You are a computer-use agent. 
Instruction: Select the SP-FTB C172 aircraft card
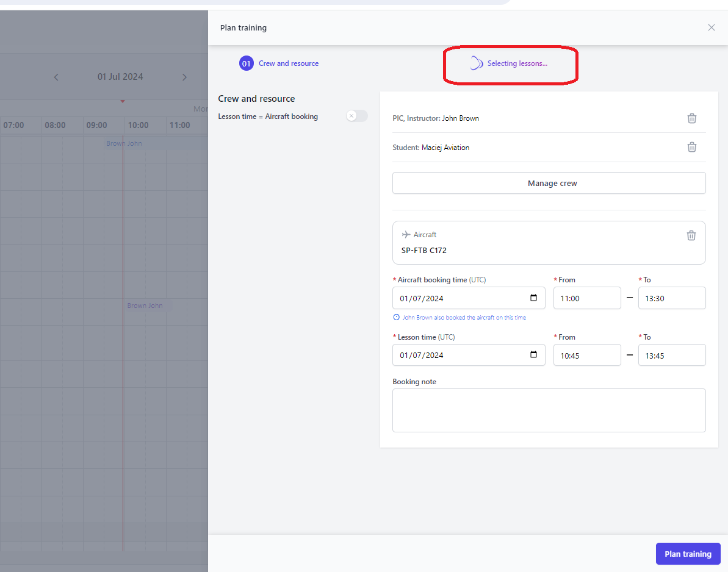tap(549, 243)
